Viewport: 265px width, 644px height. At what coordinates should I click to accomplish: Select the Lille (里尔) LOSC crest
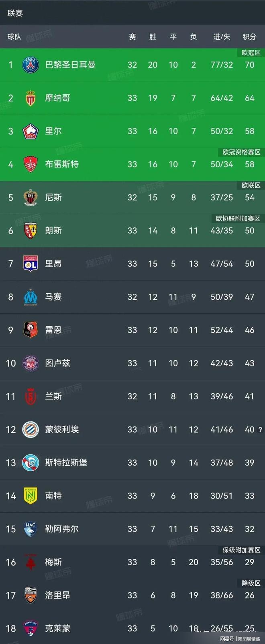30,131
